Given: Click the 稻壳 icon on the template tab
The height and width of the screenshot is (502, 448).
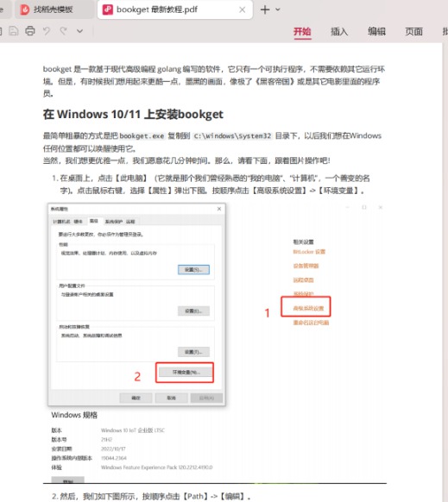Looking at the screenshot, I should click(25, 9).
